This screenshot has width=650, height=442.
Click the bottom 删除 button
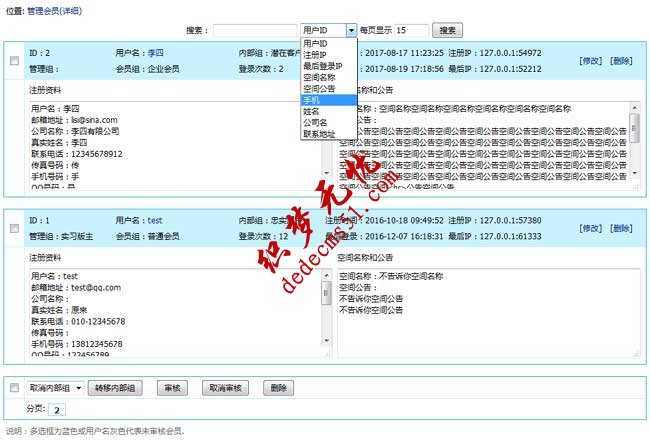click(279, 388)
